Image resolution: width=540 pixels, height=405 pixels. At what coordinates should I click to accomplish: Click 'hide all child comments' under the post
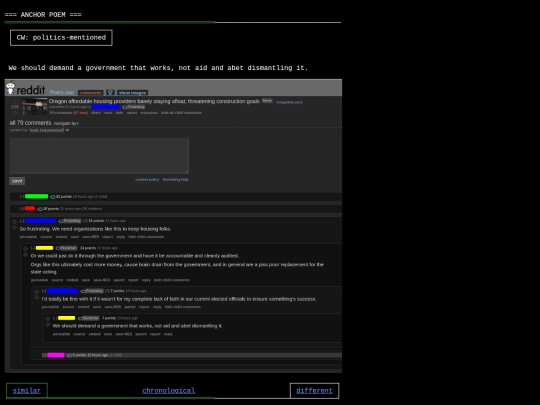tap(181, 113)
